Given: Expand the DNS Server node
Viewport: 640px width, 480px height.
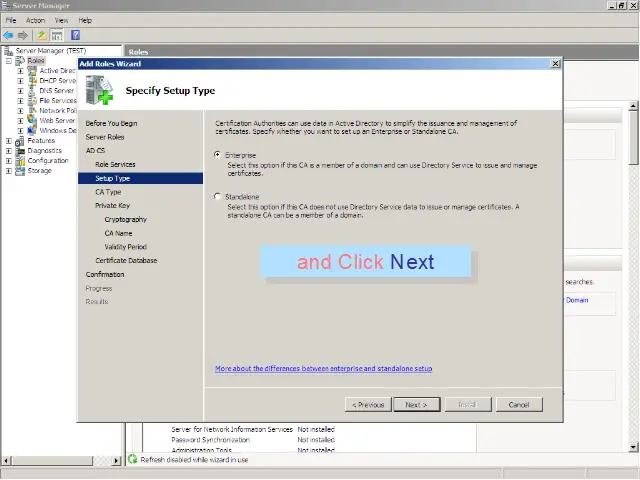Looking at the screenshot, I should 20,91.
